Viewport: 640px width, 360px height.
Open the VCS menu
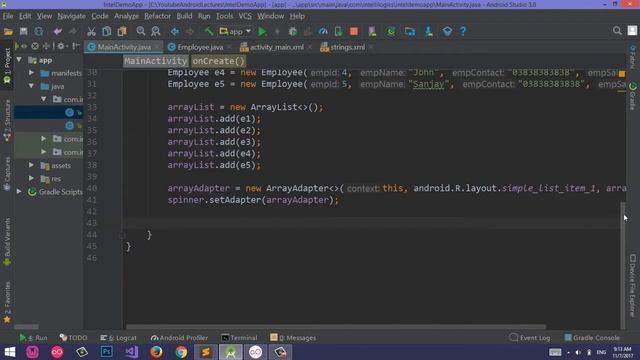245,16
